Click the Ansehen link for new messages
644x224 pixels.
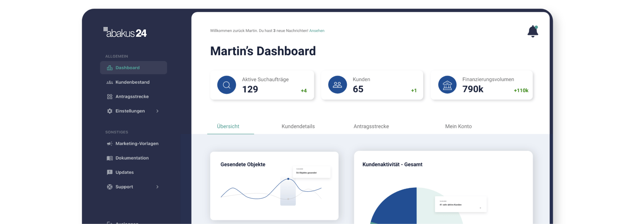tap(317, 31)
